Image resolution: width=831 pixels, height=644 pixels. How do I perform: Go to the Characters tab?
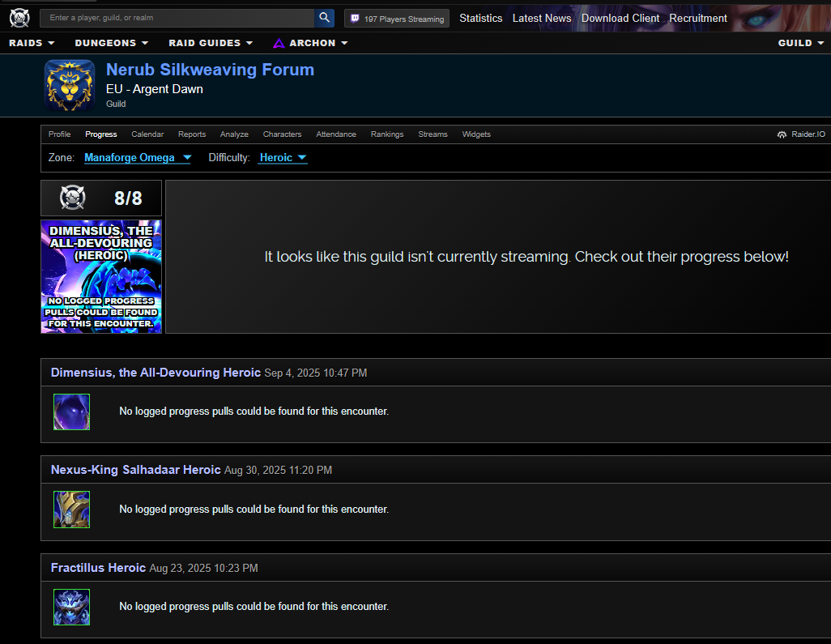click(282, 134)
